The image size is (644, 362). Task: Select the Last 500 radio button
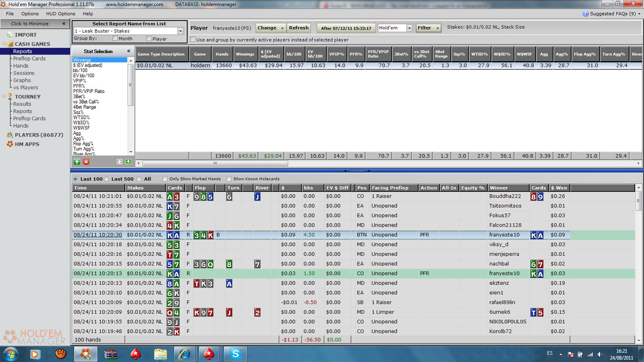[106, 179]
